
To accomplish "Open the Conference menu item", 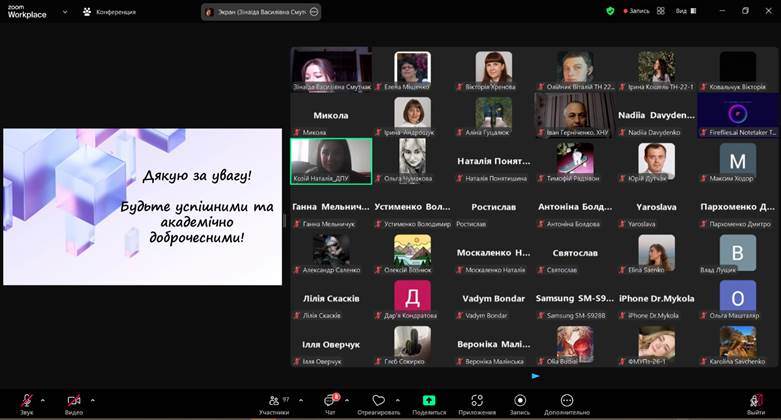I will (110, 12).
